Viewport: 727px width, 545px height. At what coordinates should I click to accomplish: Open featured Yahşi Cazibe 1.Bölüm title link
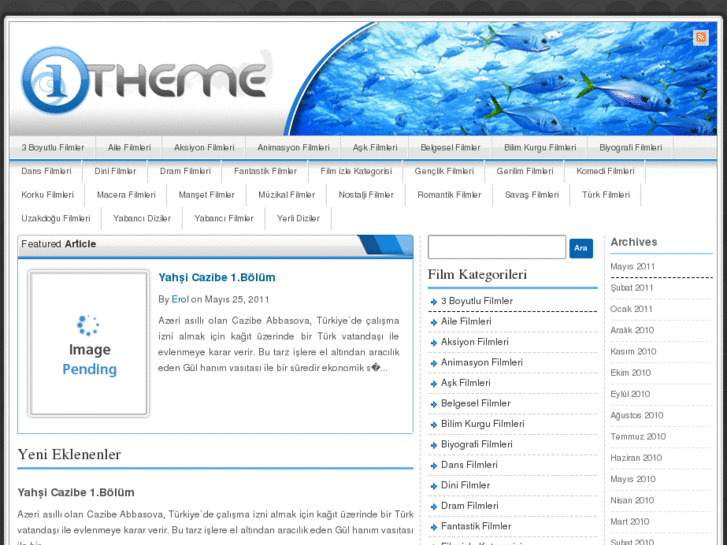[217, 277]
